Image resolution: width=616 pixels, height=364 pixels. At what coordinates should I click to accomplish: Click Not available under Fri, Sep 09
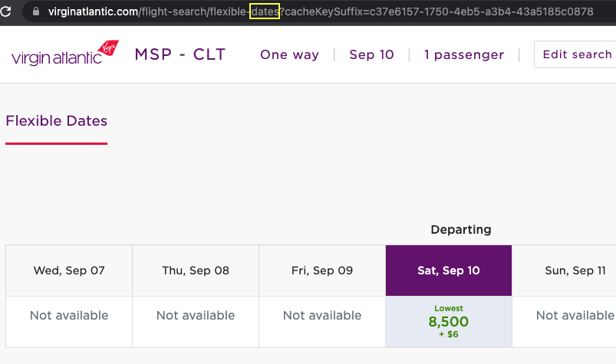[322, 316]
